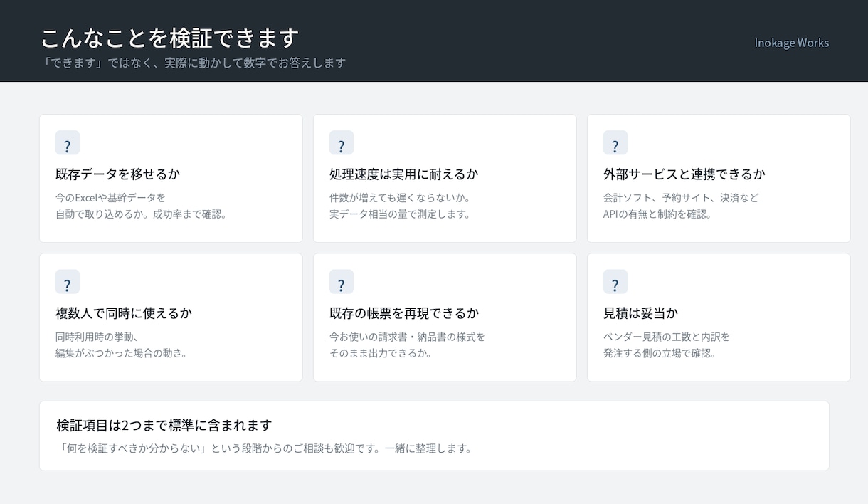Screen dimensions: 868x504
Task: Click text 件数が増えても遅くならないか。
Action: pos(400,198)
